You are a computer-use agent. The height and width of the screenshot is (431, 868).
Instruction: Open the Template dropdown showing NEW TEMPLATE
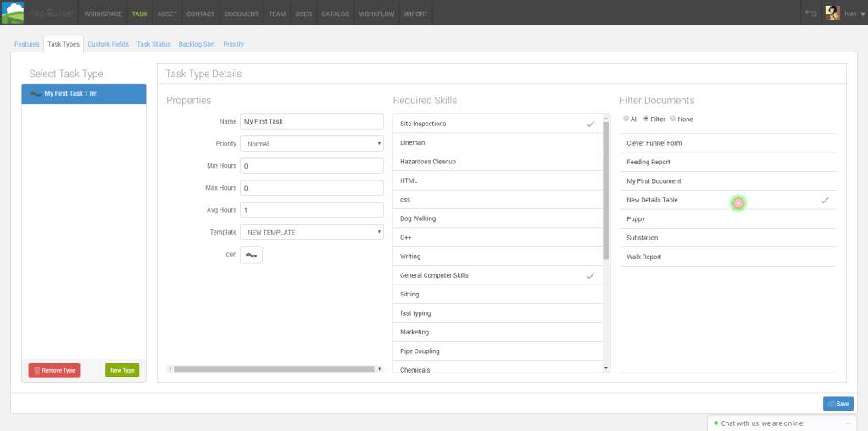[312, 232]
